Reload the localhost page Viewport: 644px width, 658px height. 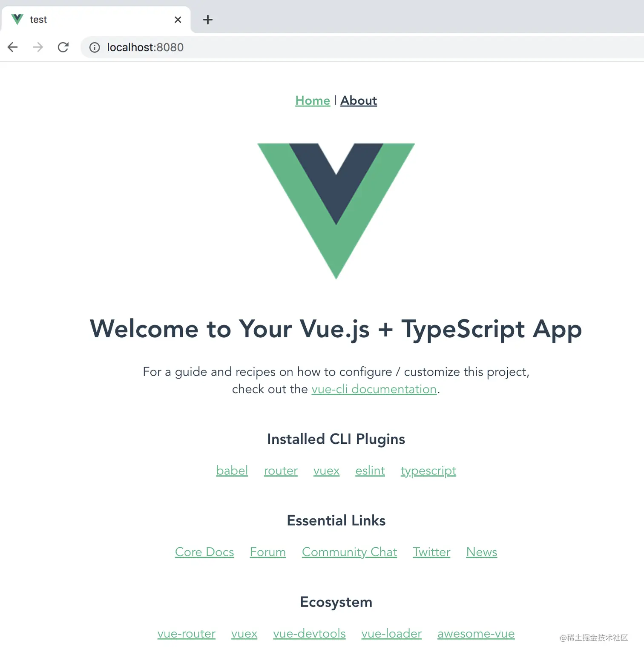coord(63,47)
